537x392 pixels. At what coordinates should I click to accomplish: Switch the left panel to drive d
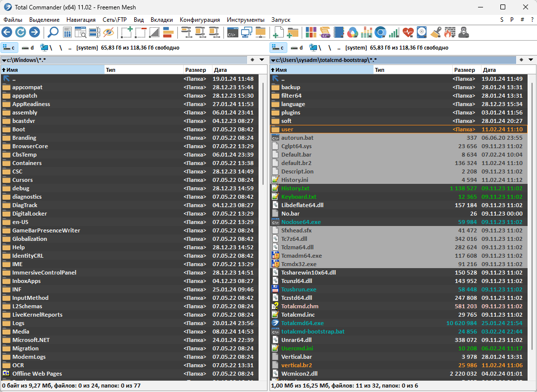tap(30, 48)
